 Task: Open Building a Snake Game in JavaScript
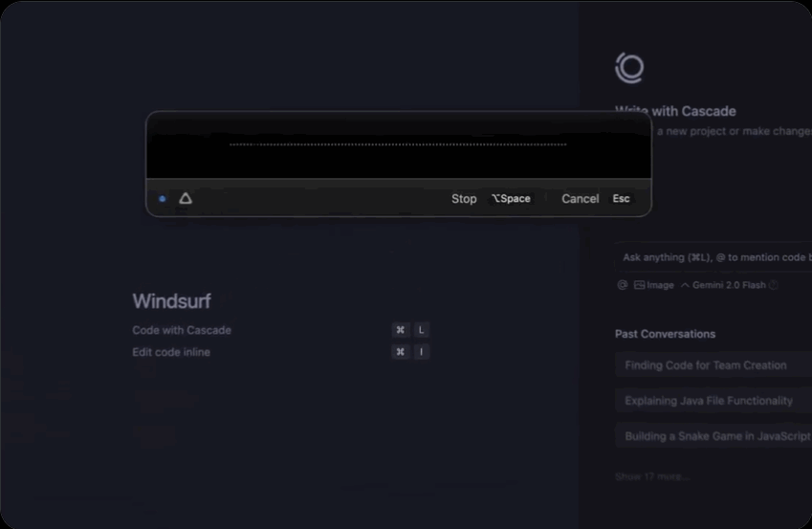point(713,436)
